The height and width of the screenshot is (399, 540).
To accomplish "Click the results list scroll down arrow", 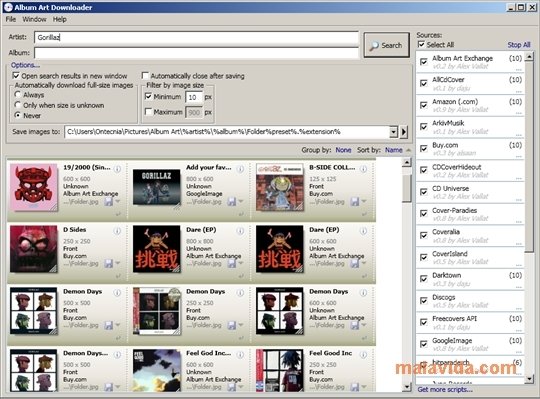I will coord(406,387).
